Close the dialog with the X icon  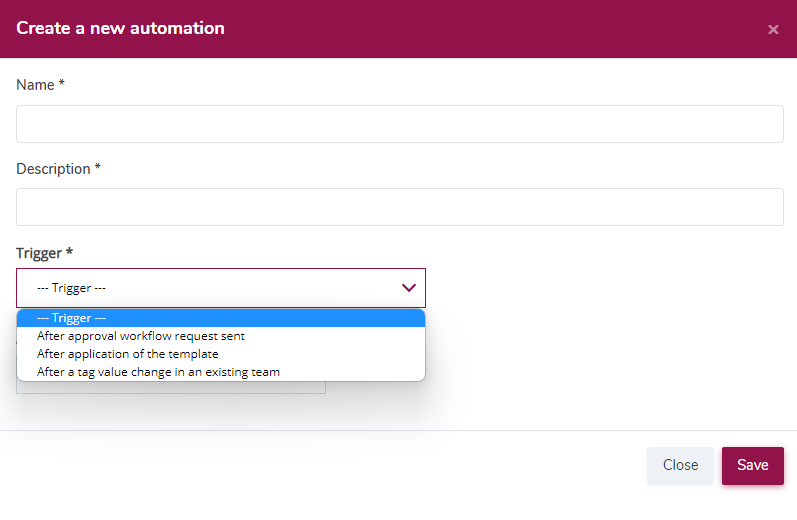click(773, 29)
